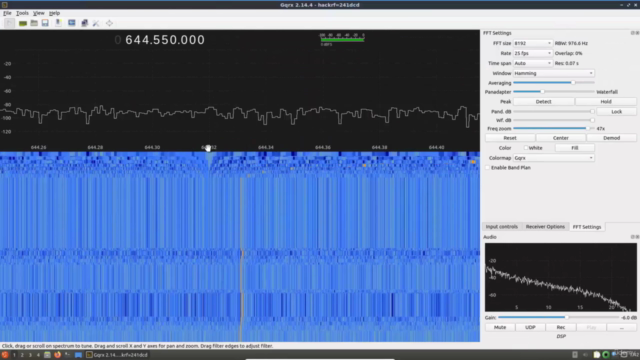This screenshot has height=360, width=640.
Task: Launch Firefox from the taskbar
Action: [58, 355]
